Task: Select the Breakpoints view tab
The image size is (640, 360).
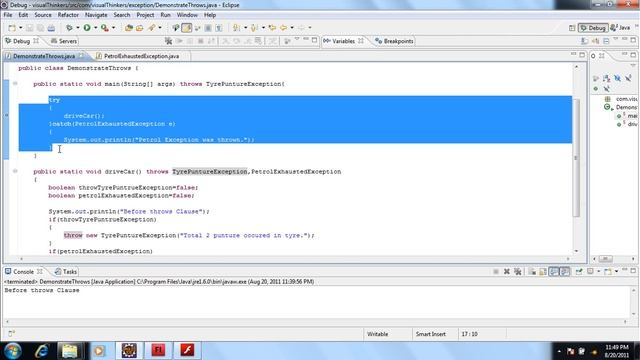Action: (x=394, y=41)
